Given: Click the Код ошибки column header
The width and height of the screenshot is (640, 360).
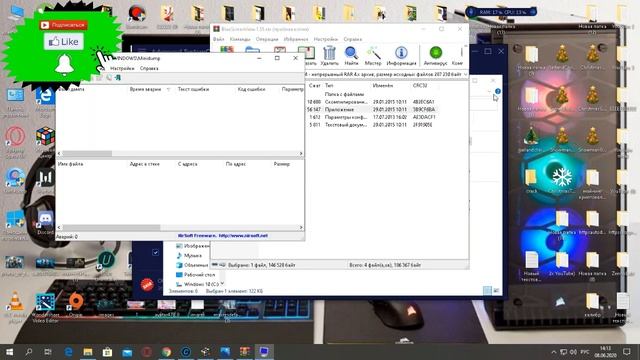Looking at the screenshot, I should pos(251,89).
